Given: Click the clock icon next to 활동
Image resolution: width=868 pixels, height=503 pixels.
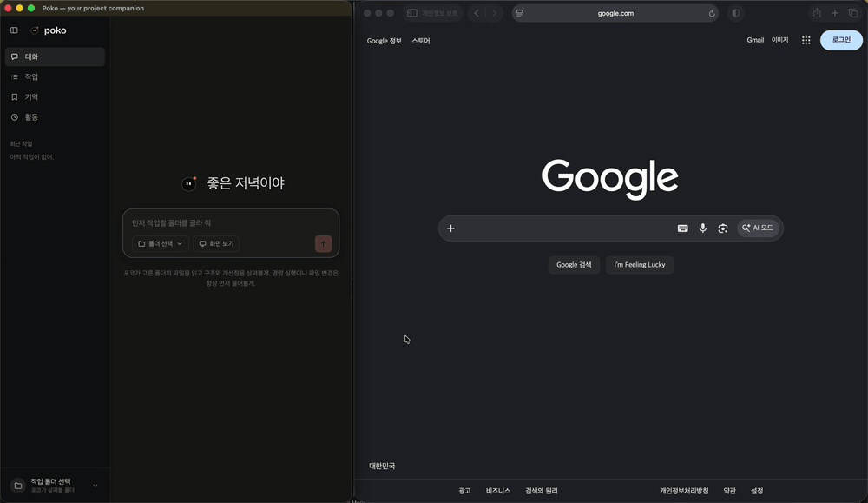Looking at the screenshot, I should (x=15, y=117).
